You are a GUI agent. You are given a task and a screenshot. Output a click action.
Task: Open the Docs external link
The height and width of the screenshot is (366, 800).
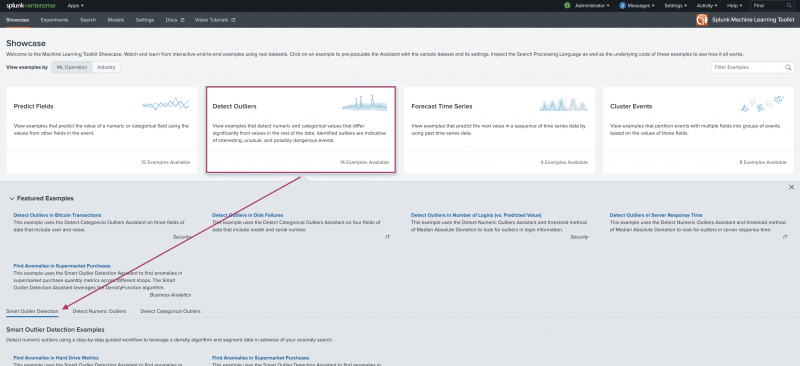click(174, 20)
